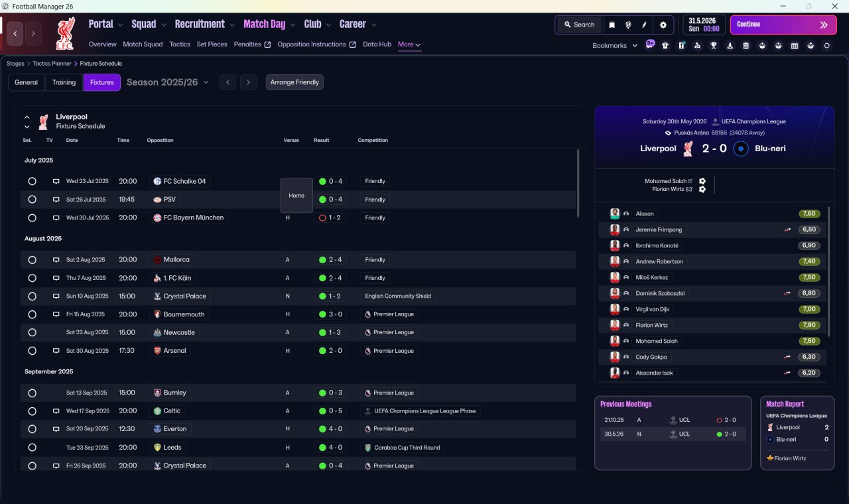849x504 pixels.
Task: Click the circular refresh bookmark icon
Action: [x=826, y=46]
